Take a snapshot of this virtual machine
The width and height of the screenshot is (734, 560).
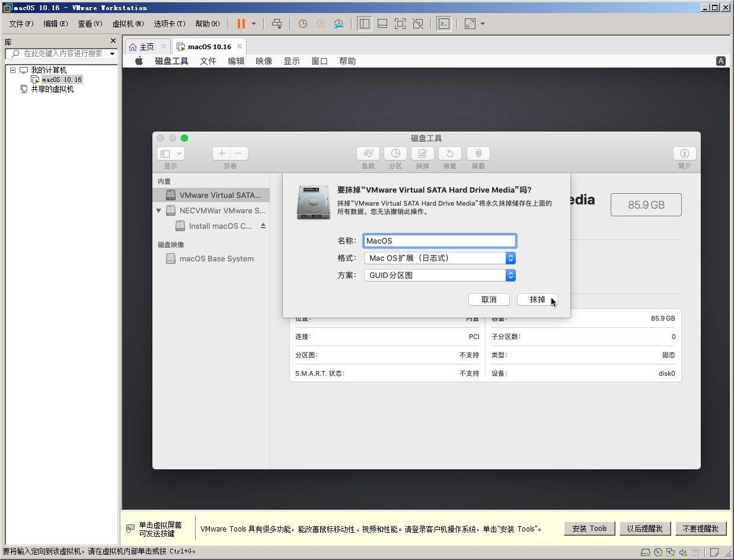click(x=302, y=24)
